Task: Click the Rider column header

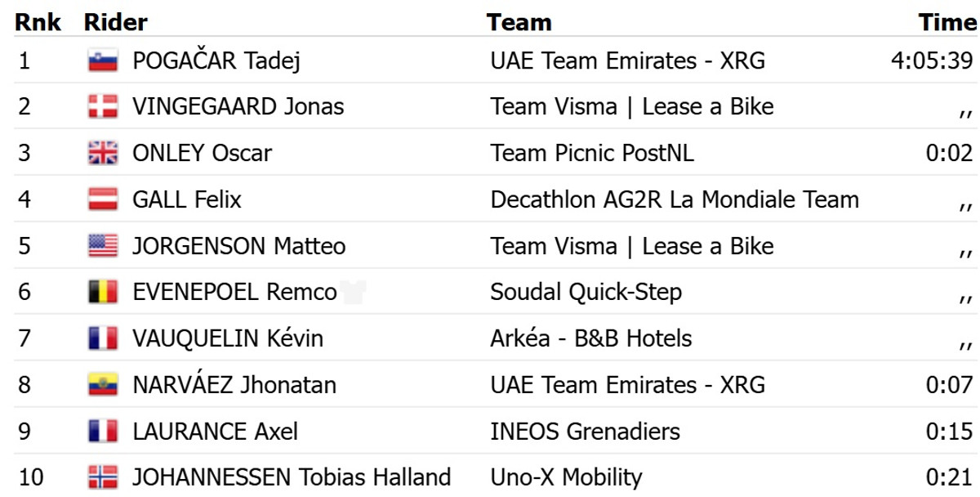Action: tap(115, 22)
